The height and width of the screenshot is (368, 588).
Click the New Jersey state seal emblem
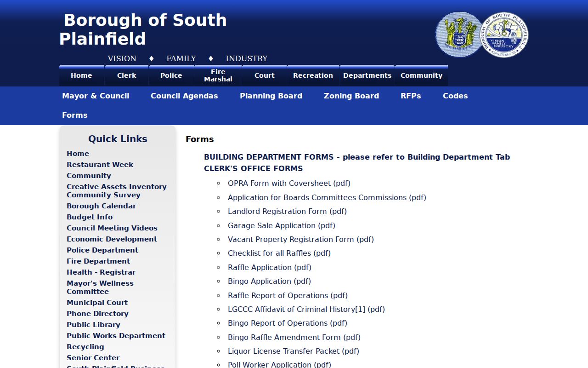(458, 35)
